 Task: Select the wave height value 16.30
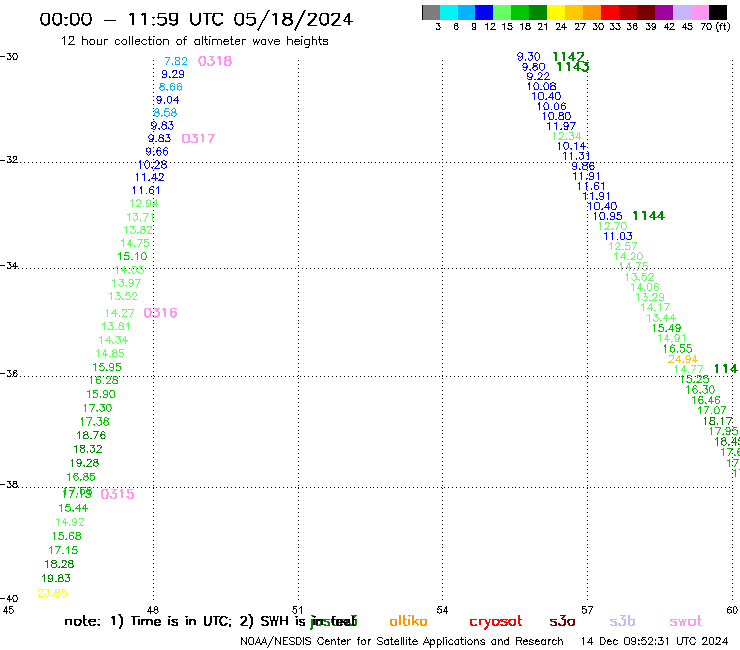pyautogui.click(x=700, y=390)
